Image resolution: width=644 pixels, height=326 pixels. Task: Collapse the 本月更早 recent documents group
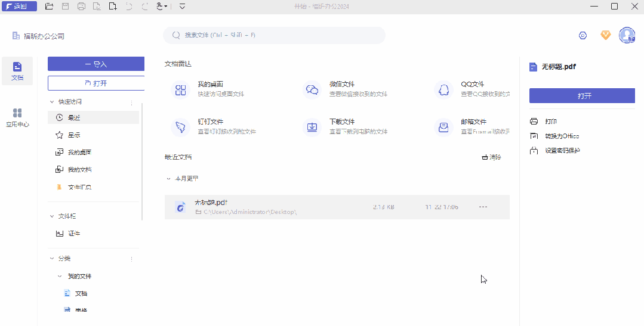pyautogui.click(x=168, y=178)
